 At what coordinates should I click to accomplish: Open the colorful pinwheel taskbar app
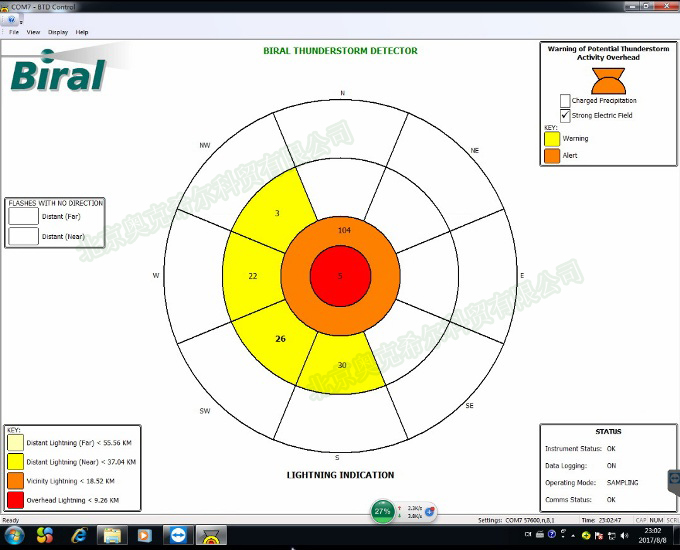pos(45,536)
